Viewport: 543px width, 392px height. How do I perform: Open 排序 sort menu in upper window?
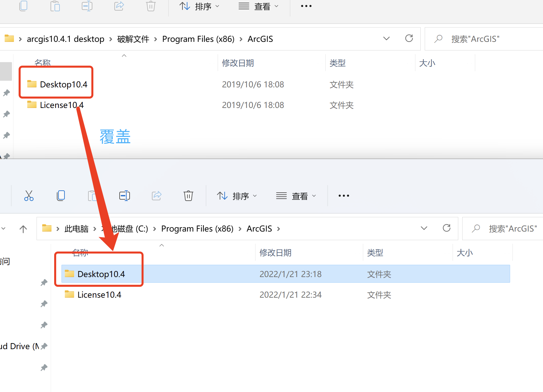click(x=199, y=6)
